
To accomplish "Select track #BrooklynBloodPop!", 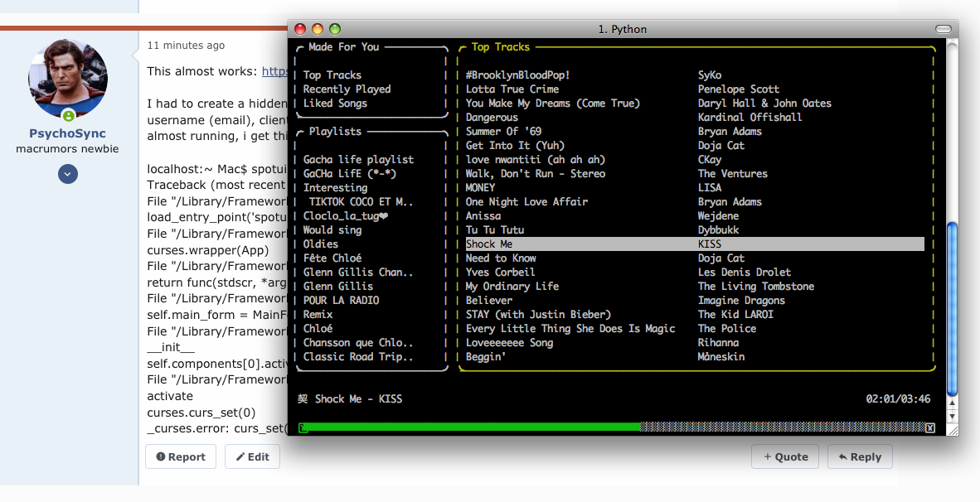I will click(x=517, y=75).
